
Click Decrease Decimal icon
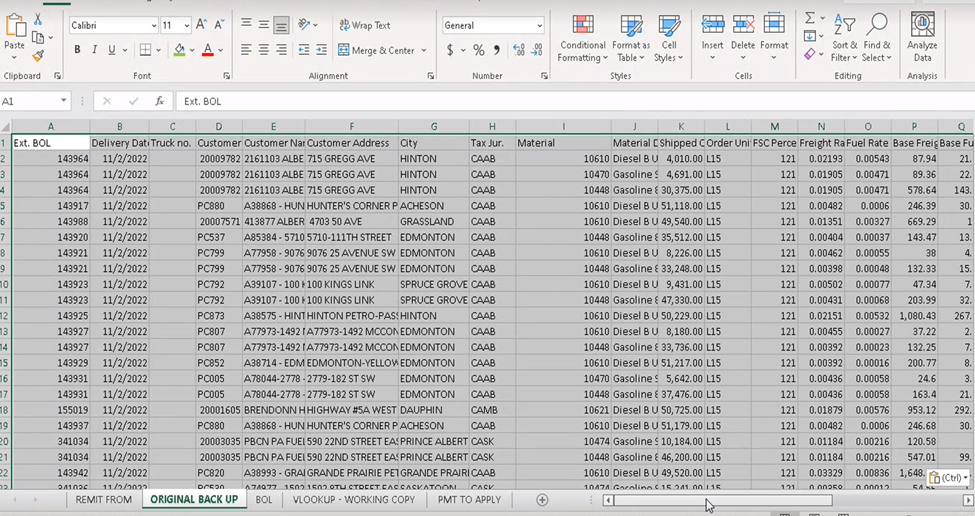(x=537, y=50)
